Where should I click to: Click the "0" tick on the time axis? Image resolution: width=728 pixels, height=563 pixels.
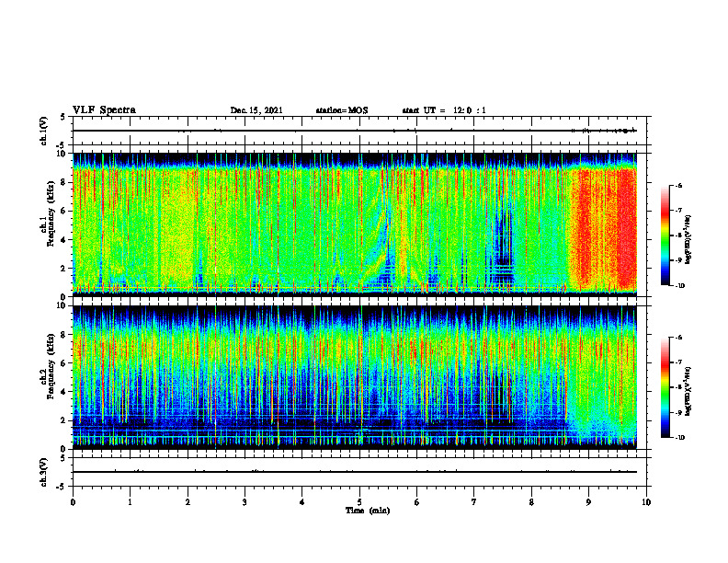point(73,502)
